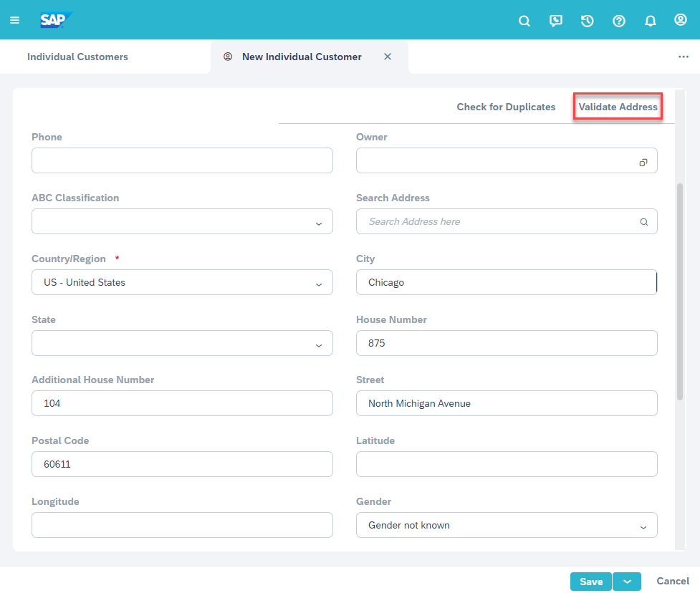Screen dimensions: 700x593
Task: Open the help question mark icon
Action: 619,21
